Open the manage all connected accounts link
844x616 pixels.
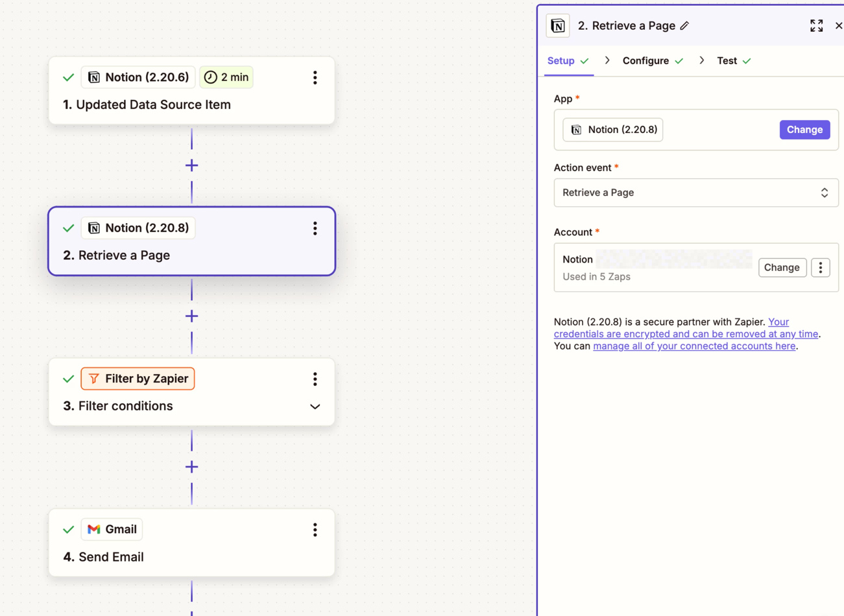tap(694, 346)
